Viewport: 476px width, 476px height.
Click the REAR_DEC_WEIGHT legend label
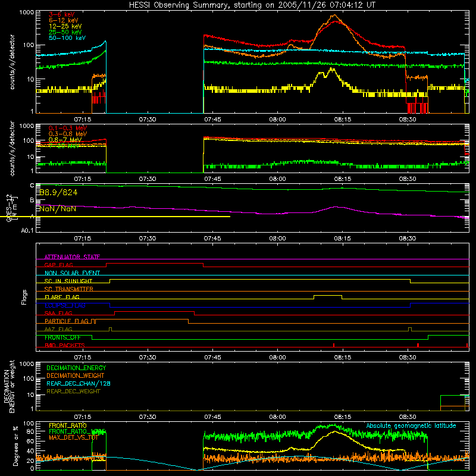point(73,392)
